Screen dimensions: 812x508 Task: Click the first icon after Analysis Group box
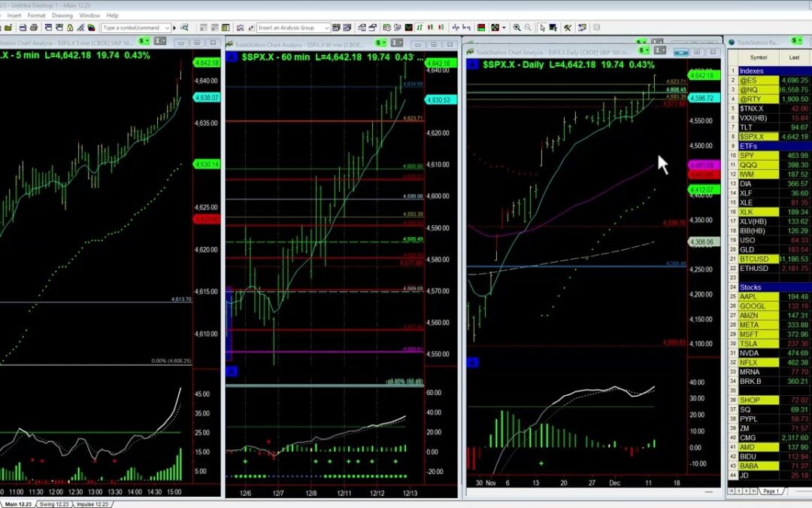pos(336,28)
